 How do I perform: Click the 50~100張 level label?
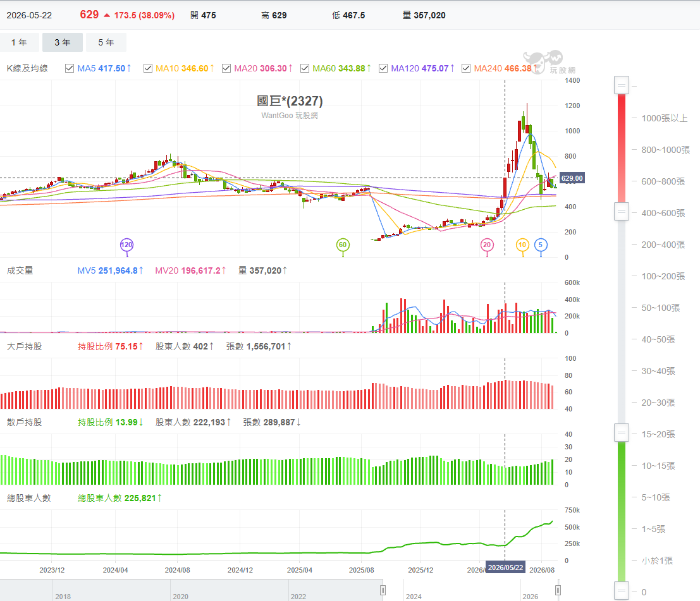point(661,308)
